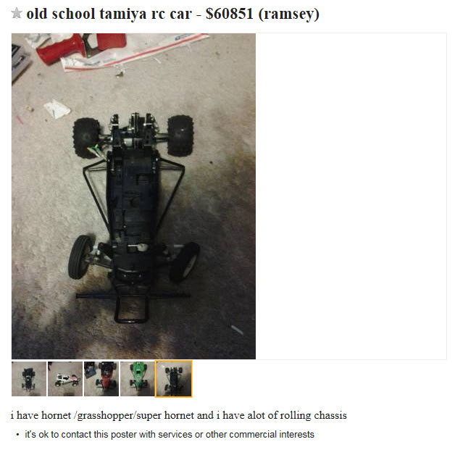The image size is (476, 455).
Task: Select the green RC car thumbnail
Action: [x=137, y=378]
